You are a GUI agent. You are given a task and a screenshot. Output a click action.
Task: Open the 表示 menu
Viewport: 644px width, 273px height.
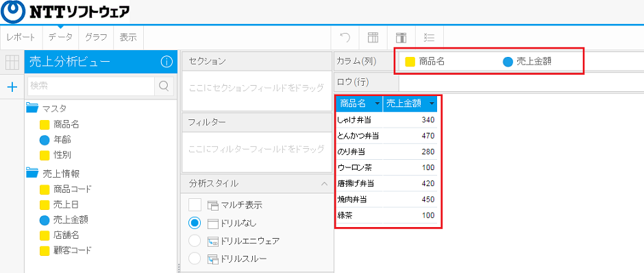tap(128, 38)
